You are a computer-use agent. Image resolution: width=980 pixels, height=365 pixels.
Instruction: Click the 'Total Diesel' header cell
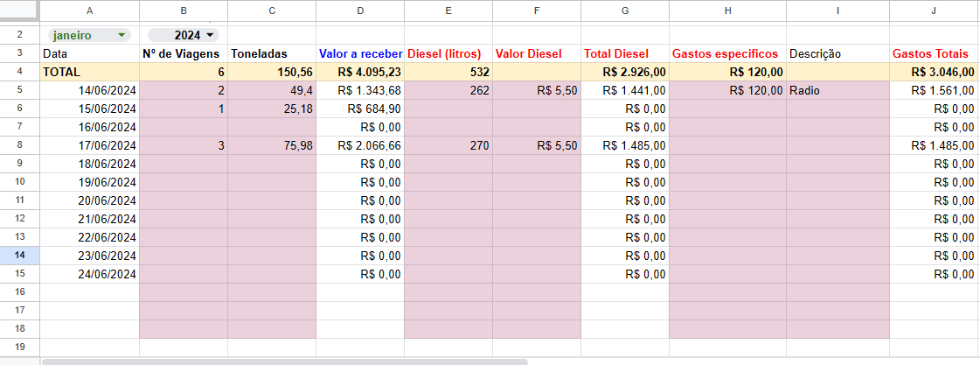click(x=624, y=54)
